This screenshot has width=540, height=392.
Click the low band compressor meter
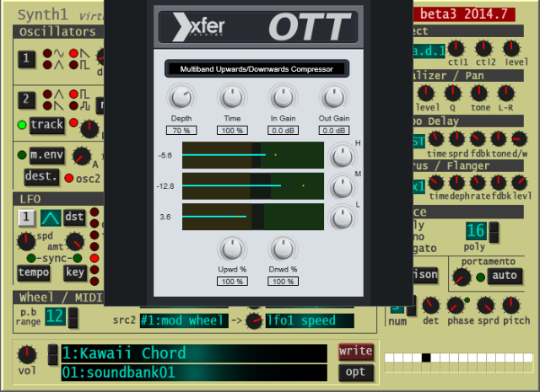(253, 217)
